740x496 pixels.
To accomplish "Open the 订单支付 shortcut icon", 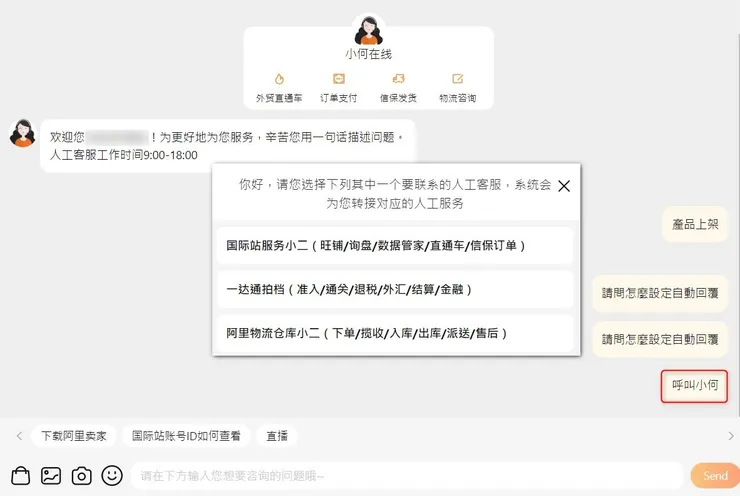I will pos(338,78).
